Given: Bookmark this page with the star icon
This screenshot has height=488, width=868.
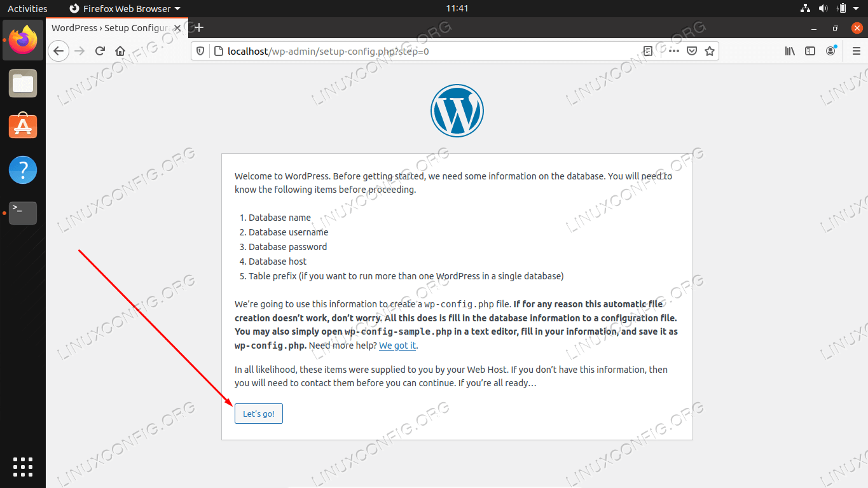Looking at the screenshot, I should (x=710, y=51).
